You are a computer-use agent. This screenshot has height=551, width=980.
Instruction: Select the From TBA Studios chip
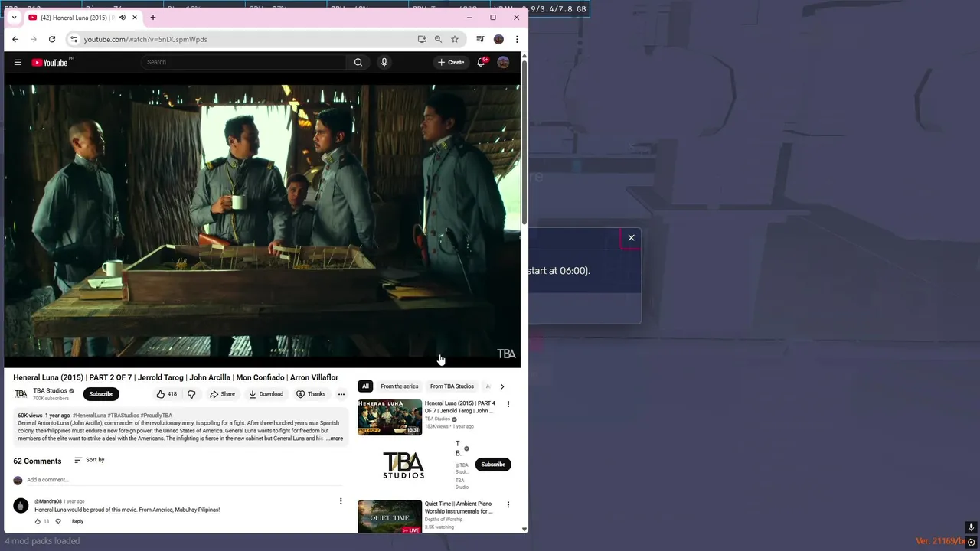pos(452,386)
